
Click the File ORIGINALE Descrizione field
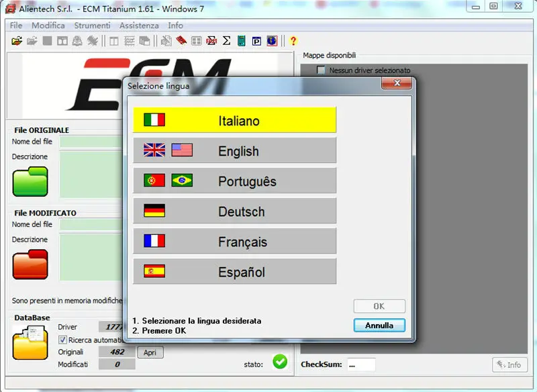tap(91, 175)
